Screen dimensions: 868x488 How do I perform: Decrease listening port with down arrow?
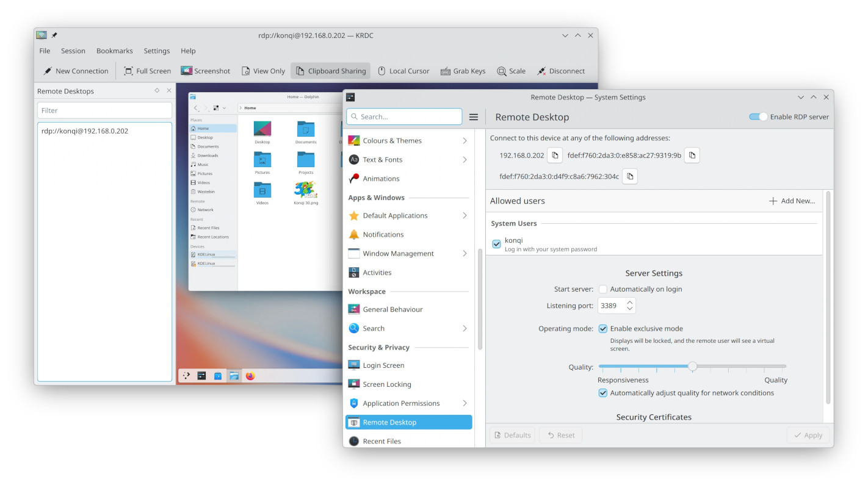point(630,309)
